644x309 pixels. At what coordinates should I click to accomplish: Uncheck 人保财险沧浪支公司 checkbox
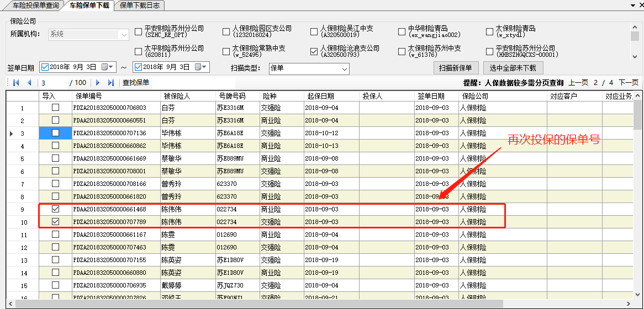pos(314,52)
